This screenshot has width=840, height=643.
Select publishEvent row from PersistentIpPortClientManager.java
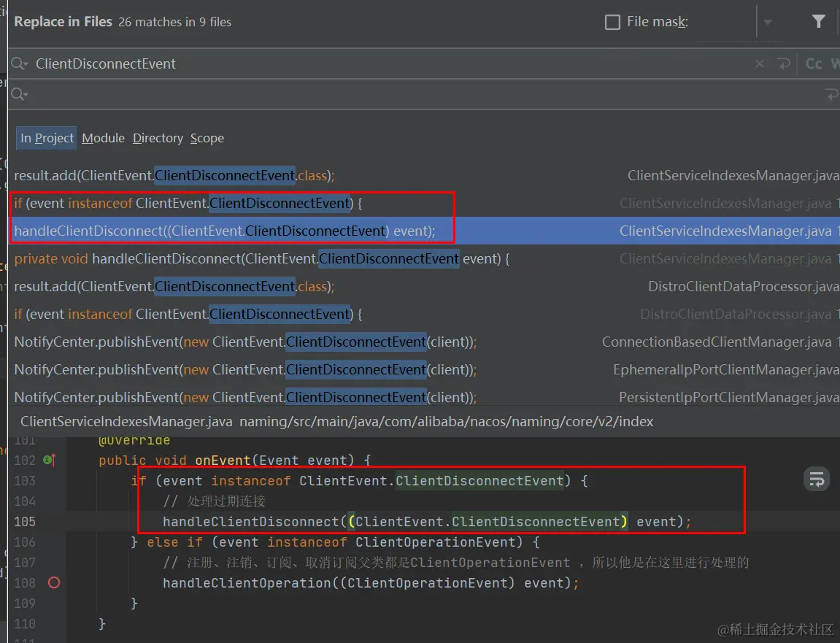pos(424,397)
